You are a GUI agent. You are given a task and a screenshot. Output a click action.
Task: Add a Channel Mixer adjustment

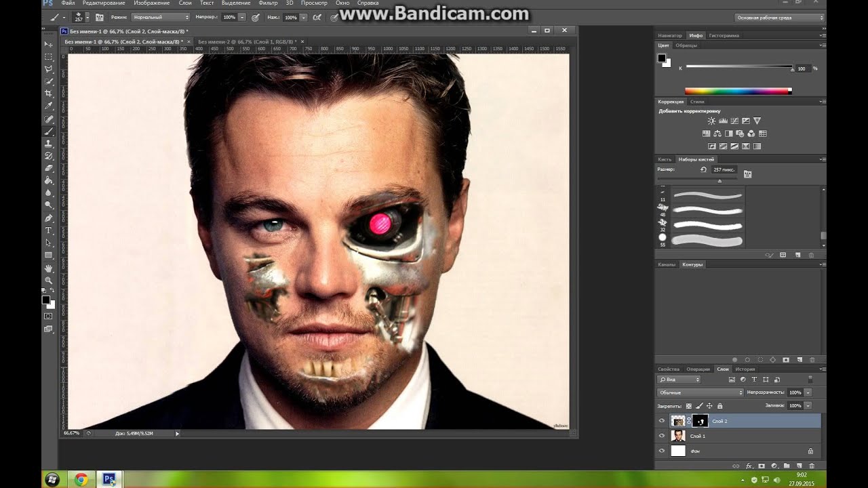coord(751,134)
